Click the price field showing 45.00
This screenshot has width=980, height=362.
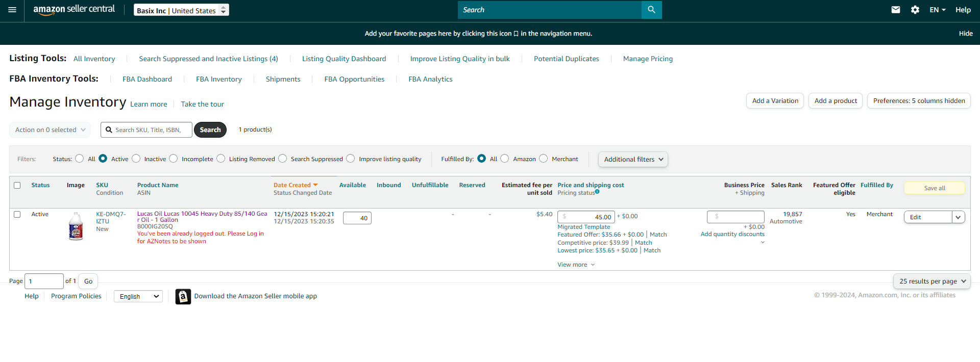[x=586, y=217]
